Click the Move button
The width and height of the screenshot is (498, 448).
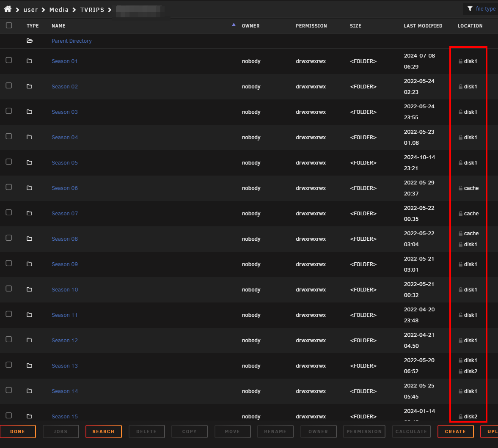pos(232,432)
